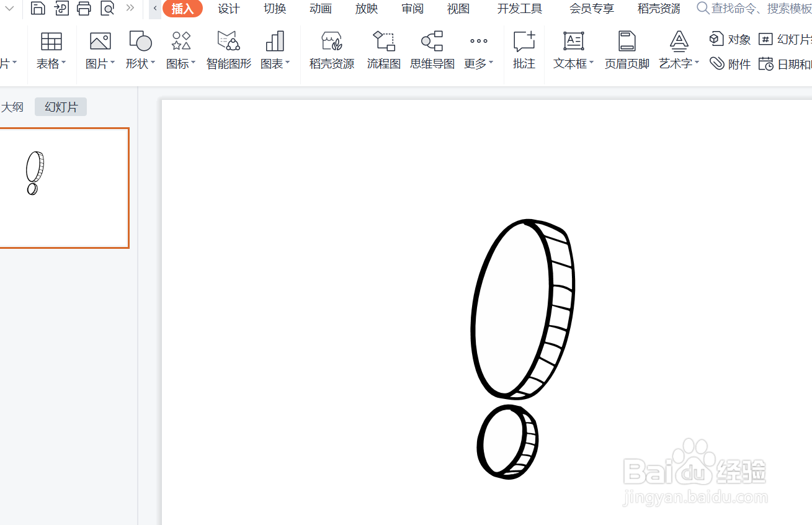The width and height of the screenshot is (812, 525).
Task: Expand more quick access tools chevrons
Action: (x=130, y=8)
